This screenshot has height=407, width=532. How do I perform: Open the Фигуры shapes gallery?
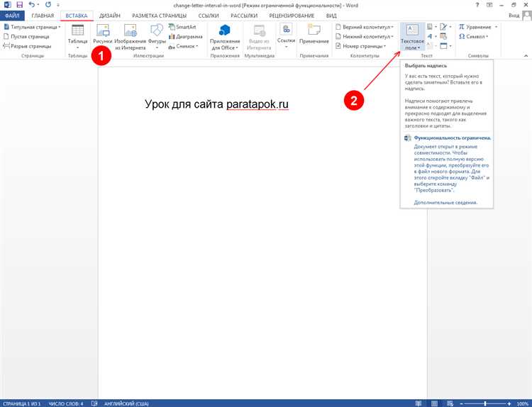[x=157, y=37]
